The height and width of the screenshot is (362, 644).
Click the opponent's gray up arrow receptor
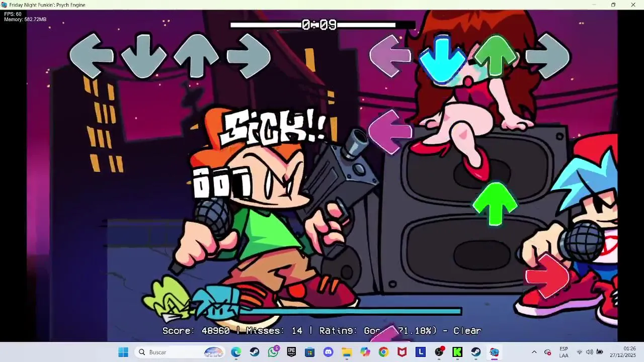click(196, 56)
